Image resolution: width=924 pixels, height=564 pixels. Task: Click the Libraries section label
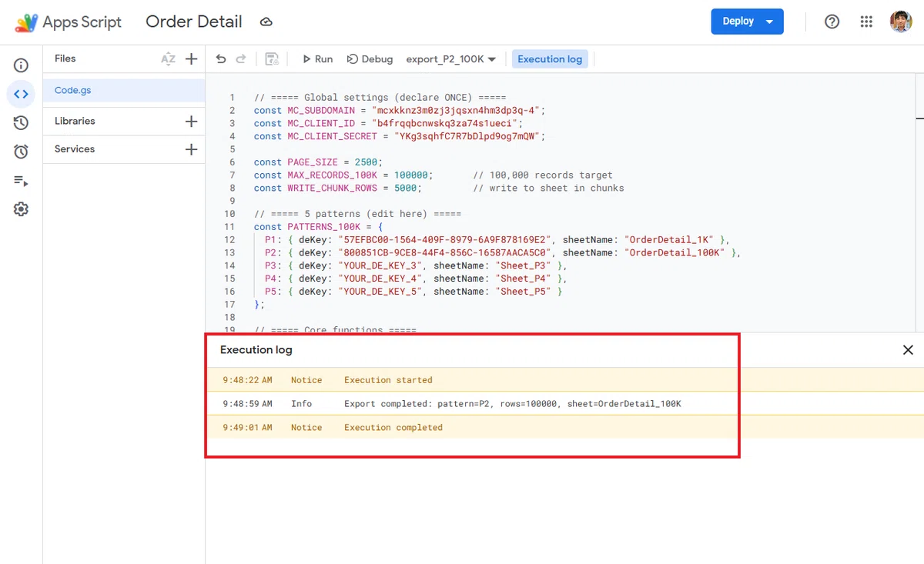75,121
